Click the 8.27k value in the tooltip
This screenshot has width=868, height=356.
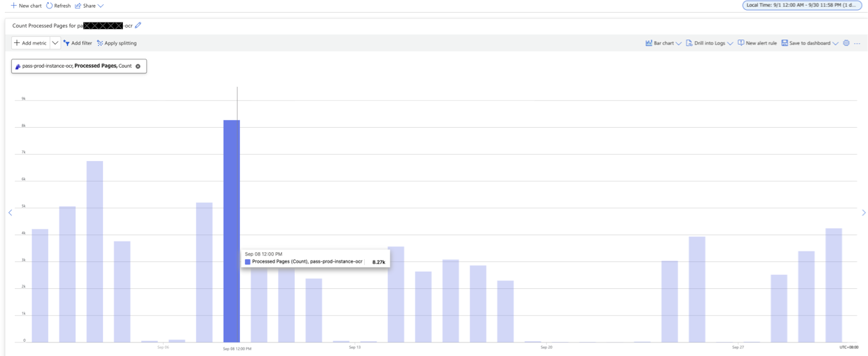[379, 262]
